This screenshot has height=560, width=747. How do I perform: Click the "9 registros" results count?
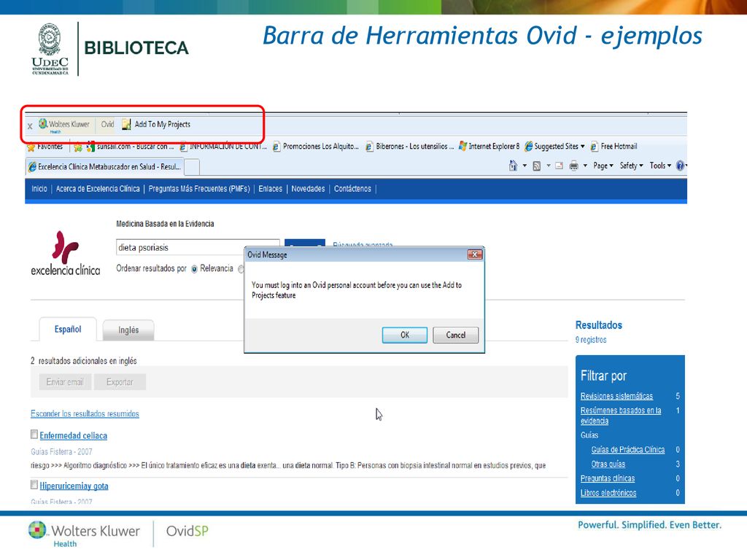(591, 340)
